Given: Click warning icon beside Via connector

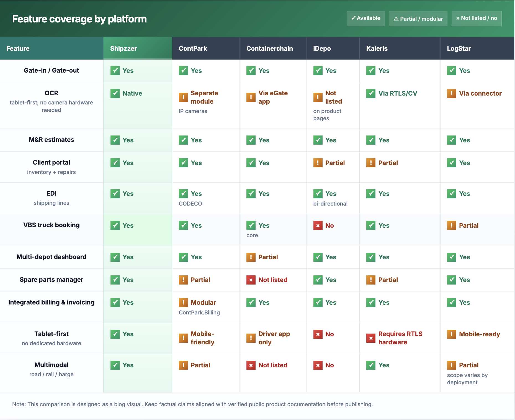Looking at the screenshot, I should tap(452, 93).
